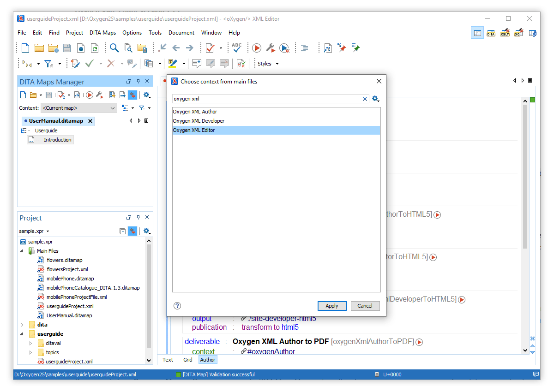554x392 pixels.
Task: Click the Validate document check icon
Action: [x=210, y=48]
